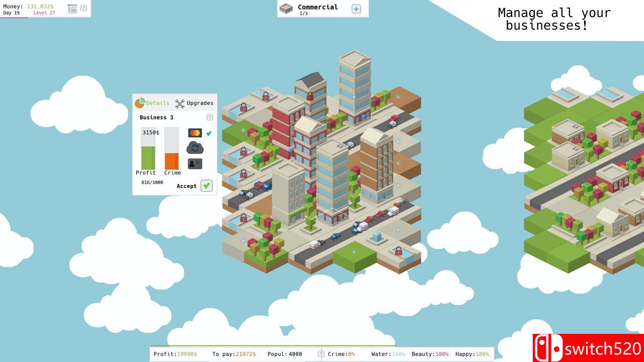Click the switch520 logo in corner
644x362 pixels.
(588, 348)
